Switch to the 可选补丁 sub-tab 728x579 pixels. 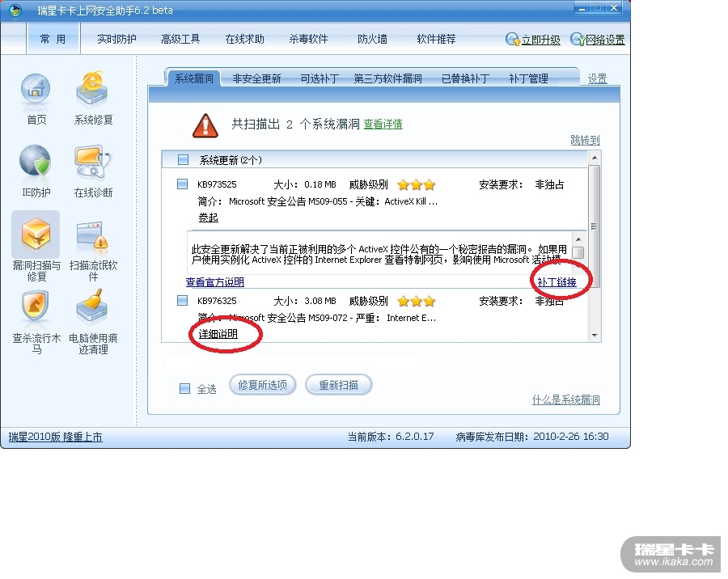[x=320, y=78]
